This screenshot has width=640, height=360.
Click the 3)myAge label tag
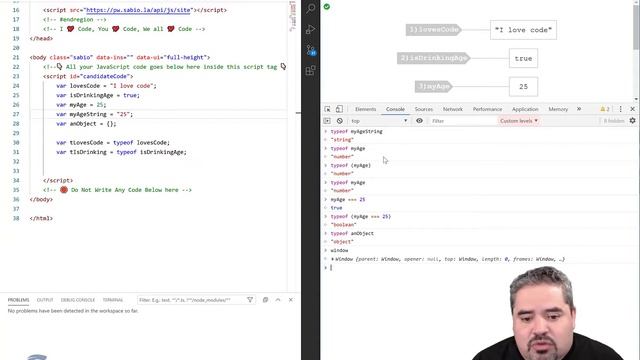(x=433, y=87)
